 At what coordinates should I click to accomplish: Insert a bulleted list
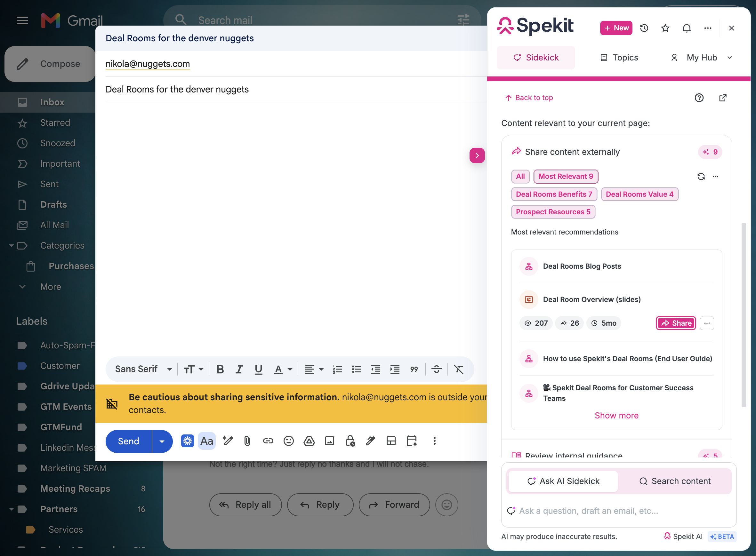[356, 369]
